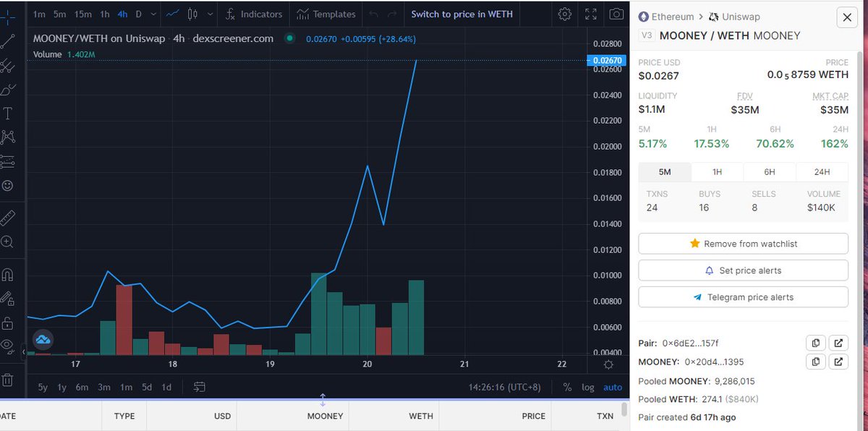Viewport: 868px width, 431px height.
Task: Copy the MOONEY token address
Action: pos(816,362)
